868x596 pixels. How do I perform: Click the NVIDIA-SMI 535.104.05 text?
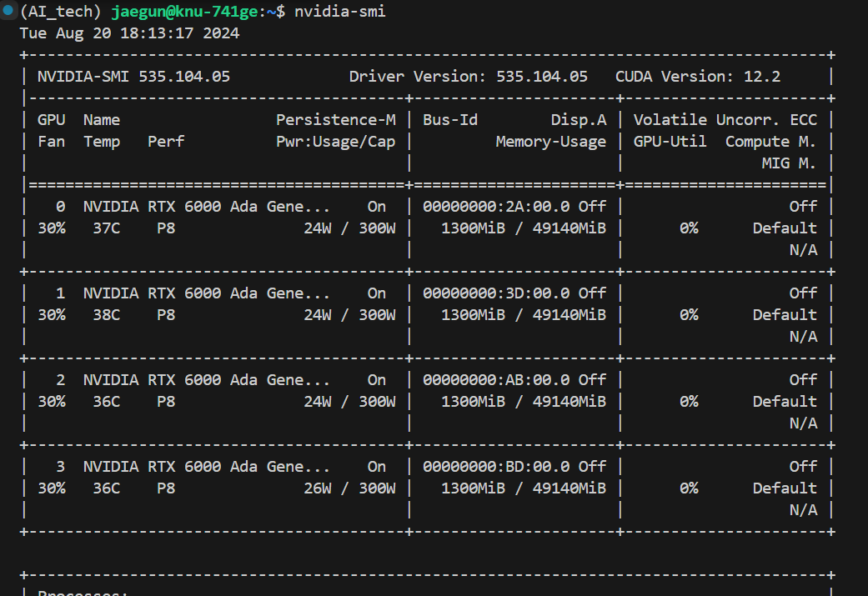[133, 77]
